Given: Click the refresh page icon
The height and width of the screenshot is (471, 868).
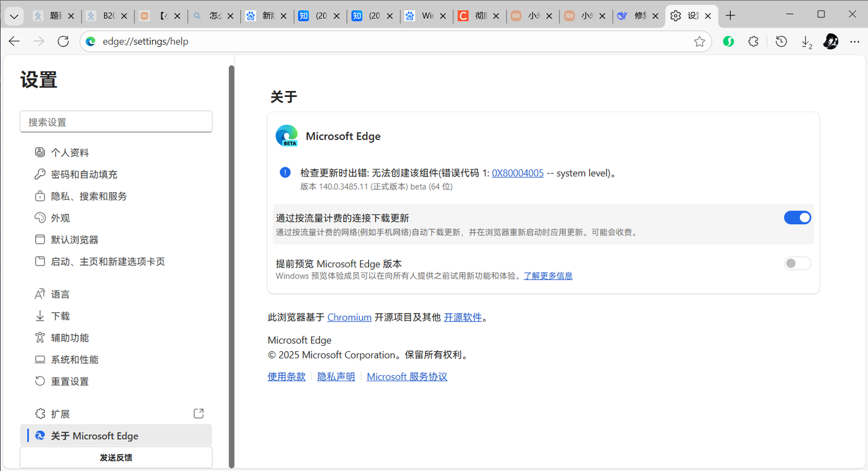Looking at the screenshot, I should [63, 41].
